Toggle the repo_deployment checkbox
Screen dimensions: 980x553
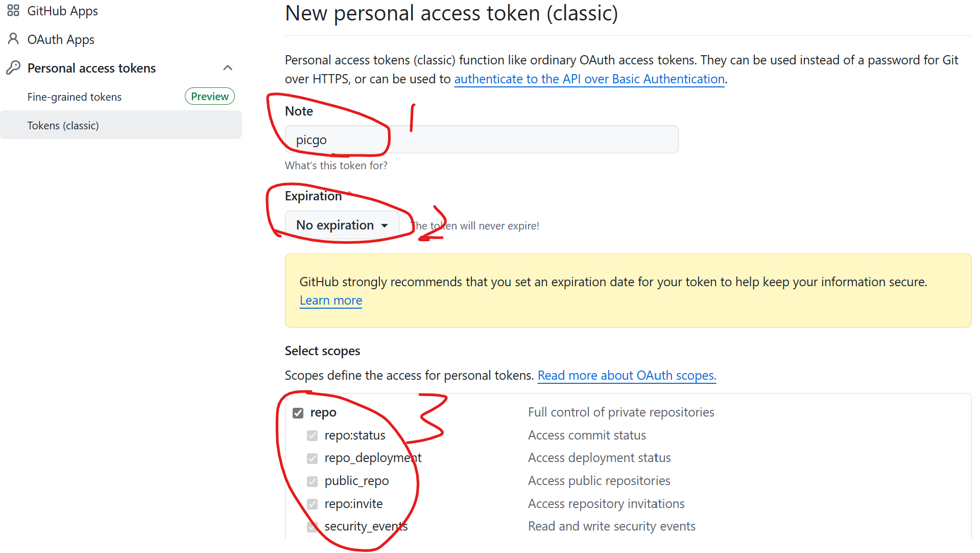point(313,458)
